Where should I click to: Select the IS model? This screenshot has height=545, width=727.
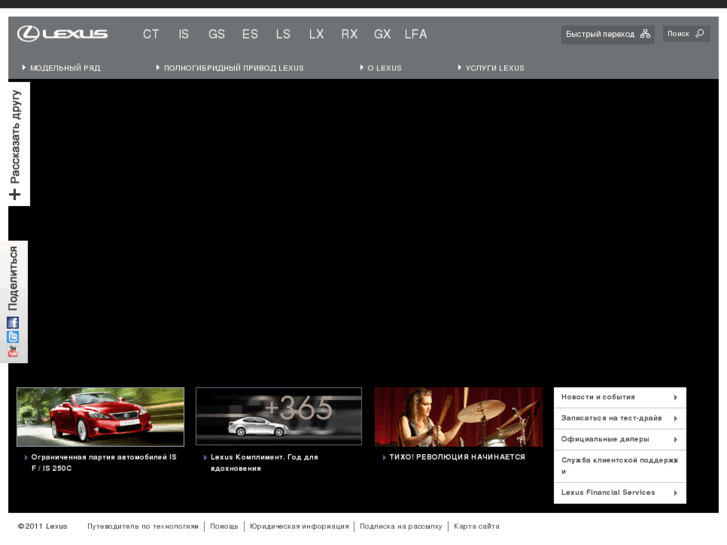tap(184, 34)
